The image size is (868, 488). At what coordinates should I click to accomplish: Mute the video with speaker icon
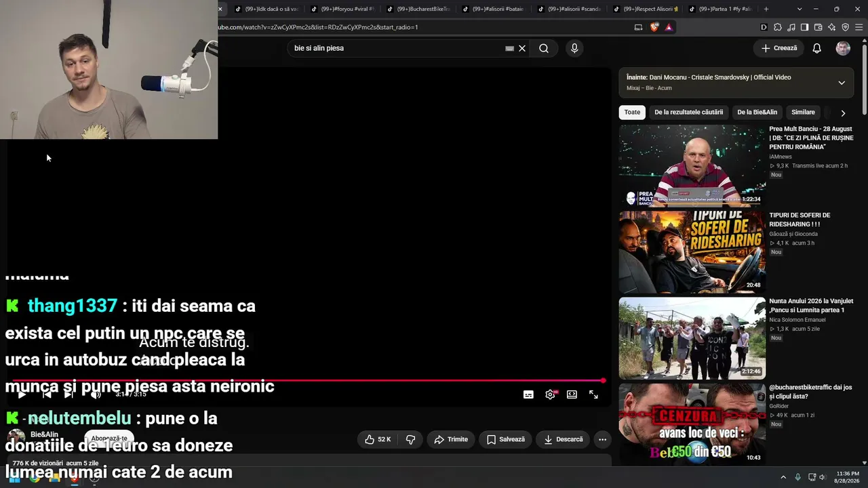click(x=96, y=394)
